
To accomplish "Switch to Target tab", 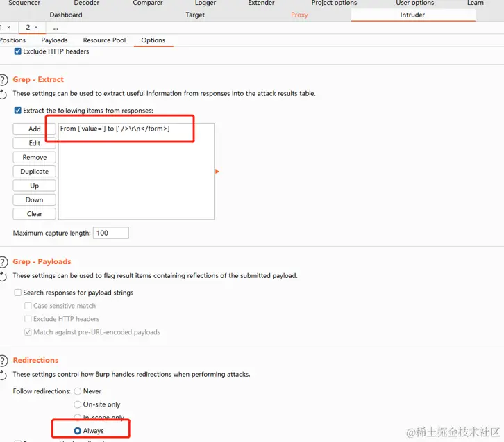I will [x=195, y=15].
